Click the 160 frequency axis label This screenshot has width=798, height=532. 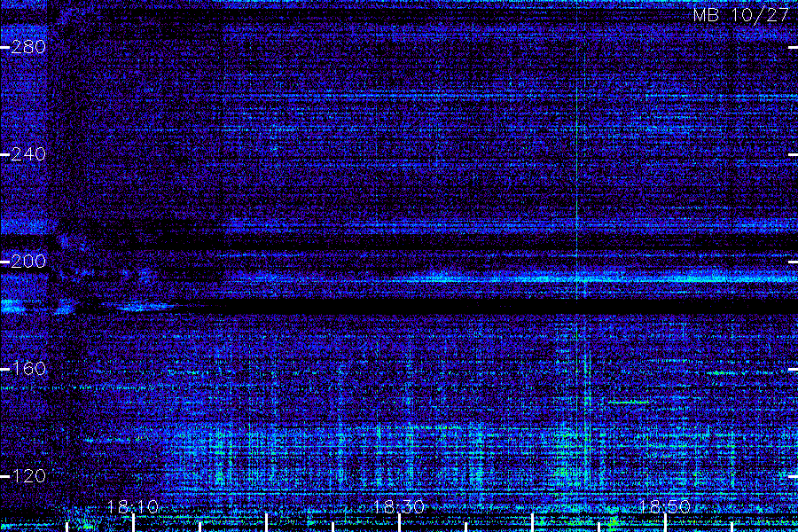[x=28, y=369]
